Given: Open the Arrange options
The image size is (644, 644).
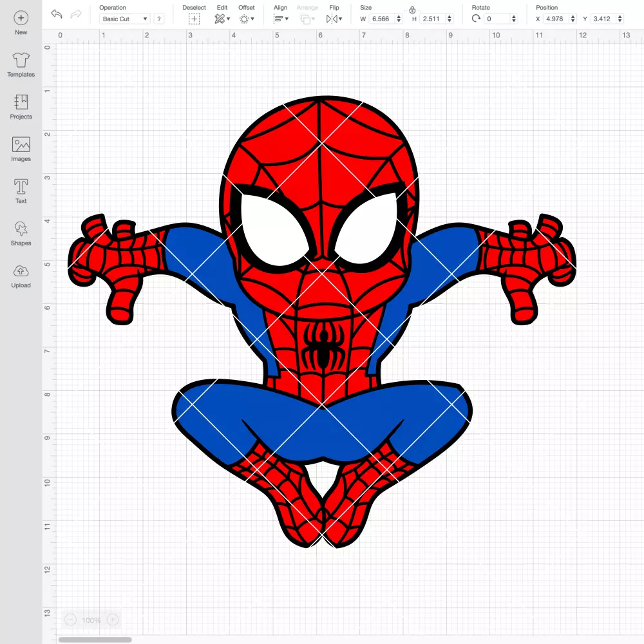Looking at the screenshot, I should tap(307, 19).
